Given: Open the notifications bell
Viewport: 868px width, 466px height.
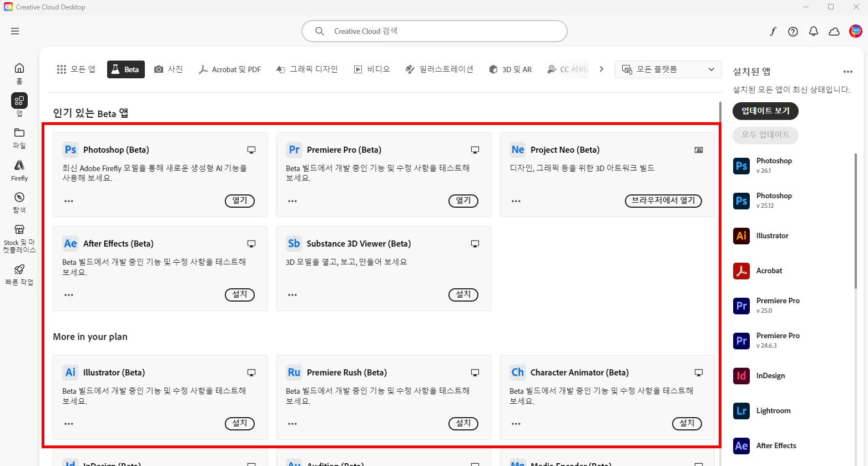Looking at the screenshot, I should pyautogui.click(x=814, y=32).
